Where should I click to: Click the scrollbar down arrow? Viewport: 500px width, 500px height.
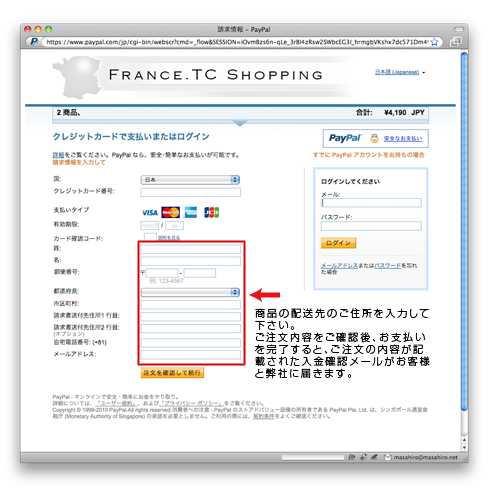click(464, 447)
